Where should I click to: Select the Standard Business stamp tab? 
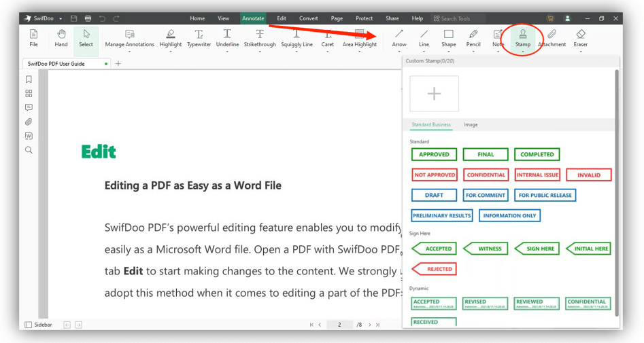coord(431,125)
